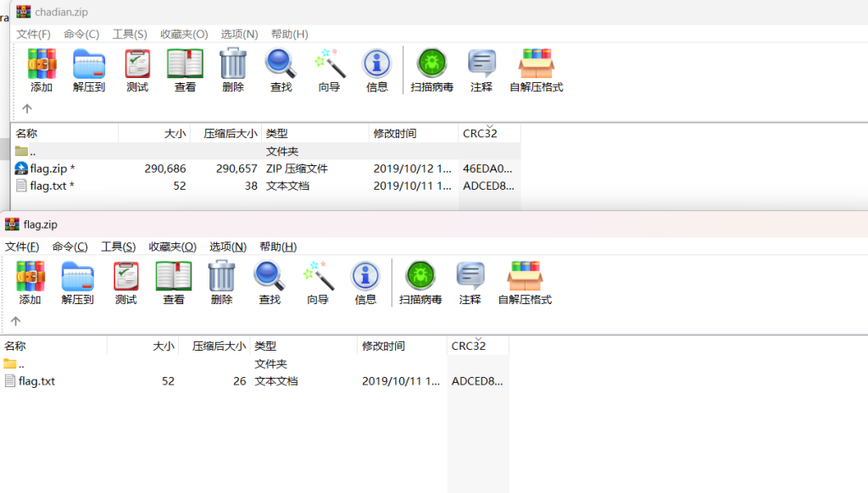
Task: Click Test icon in chadian.zip window toolbar
Action: coord(137,64)
